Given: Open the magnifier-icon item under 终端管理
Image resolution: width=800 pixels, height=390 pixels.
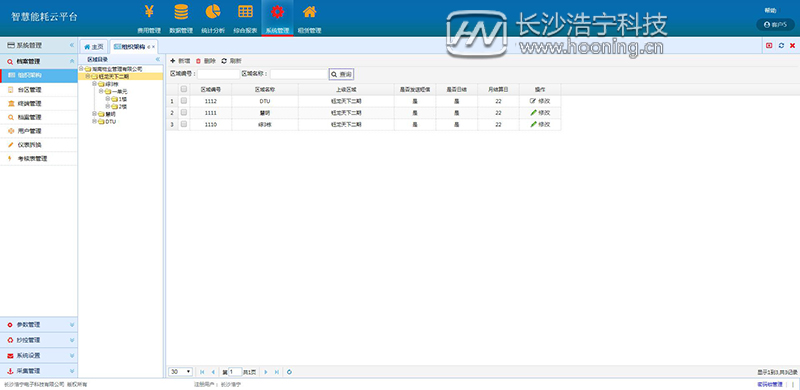Looking at the screenshot, I should pyautogui.click(x=39, y=117).
